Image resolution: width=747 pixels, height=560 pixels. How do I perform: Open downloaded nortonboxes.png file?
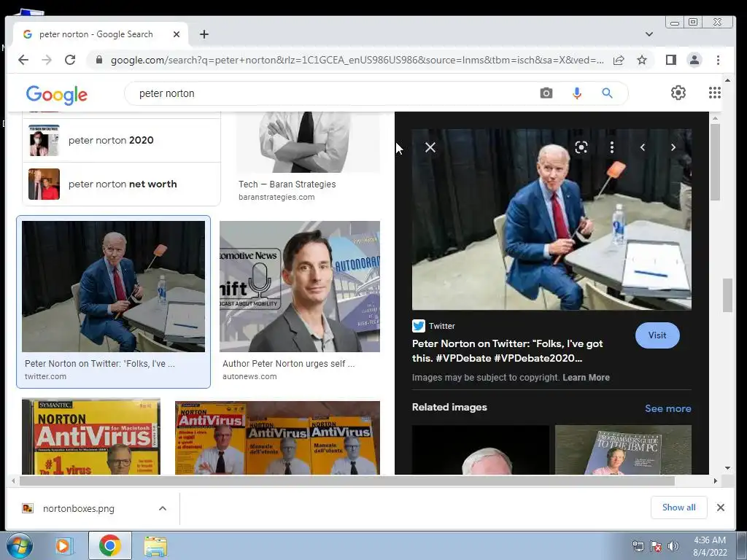[x=79, y=508]
